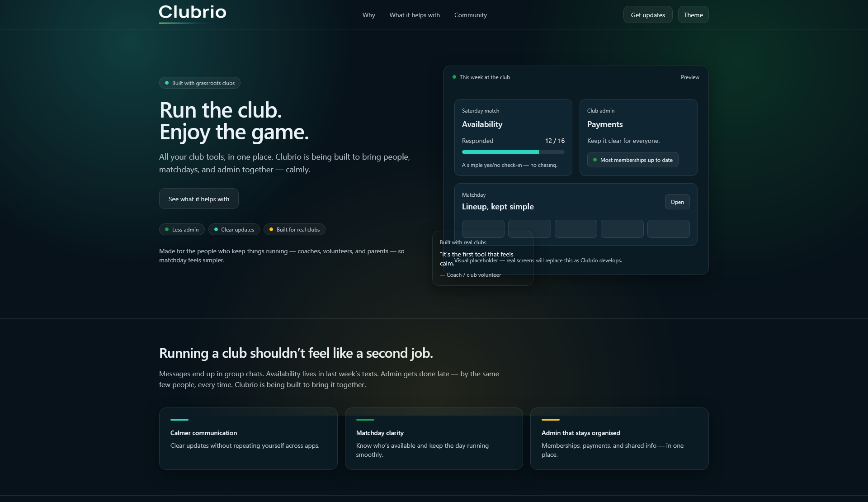This screenshot has width=868, height=502.
Task: Click the Payments card title
Action: point(605,124)
